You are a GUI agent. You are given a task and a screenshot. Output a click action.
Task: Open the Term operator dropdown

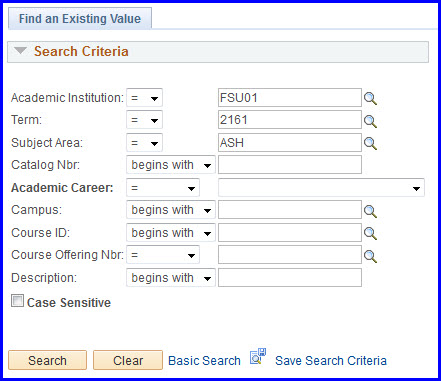pyautogui.click(x=144, y=120)
